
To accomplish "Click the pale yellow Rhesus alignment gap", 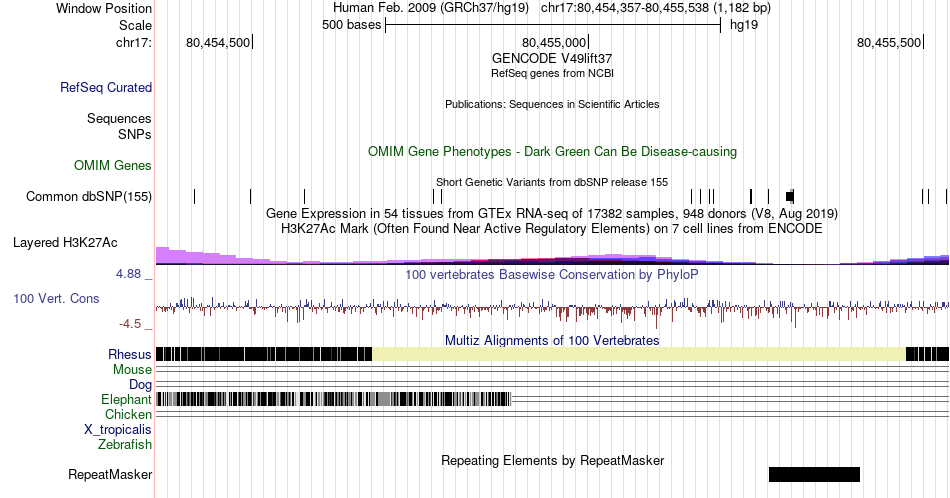I will [639, 354].
